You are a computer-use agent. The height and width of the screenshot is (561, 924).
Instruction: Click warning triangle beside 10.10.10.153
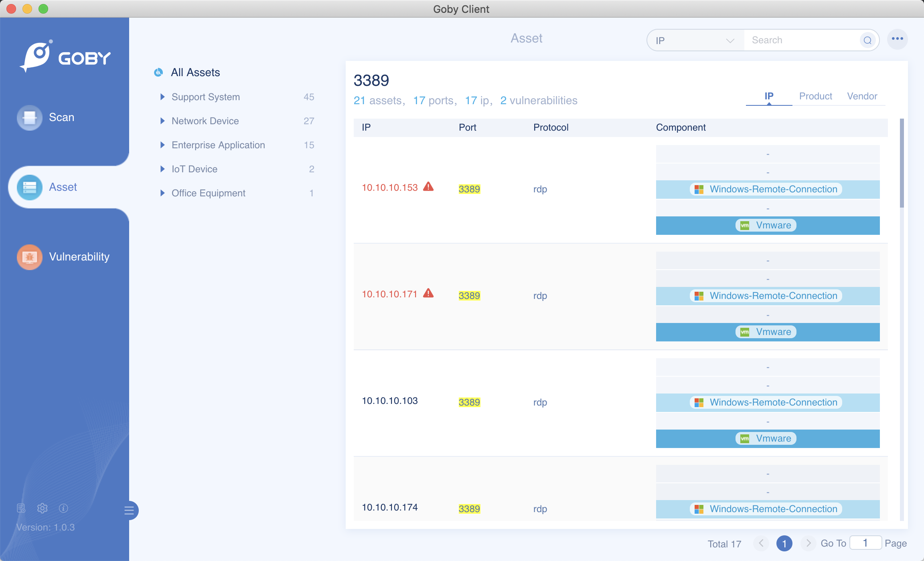click(x=428, y=187)
